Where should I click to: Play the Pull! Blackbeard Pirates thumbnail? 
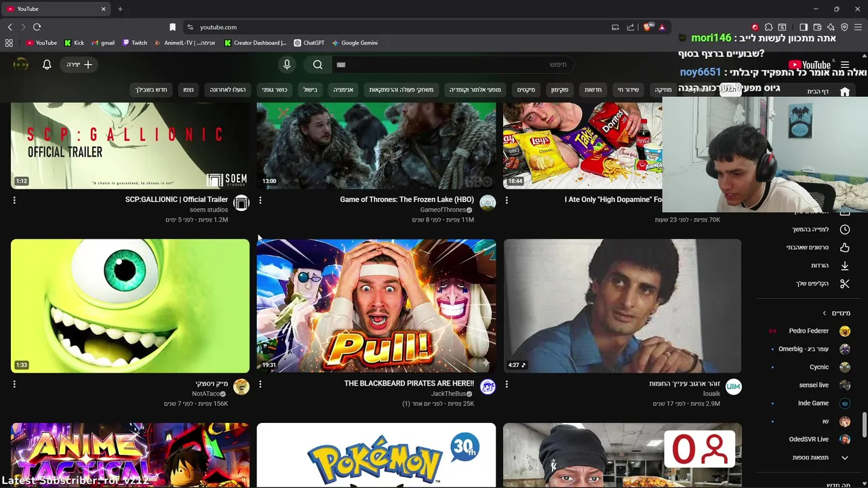(376, 306)
